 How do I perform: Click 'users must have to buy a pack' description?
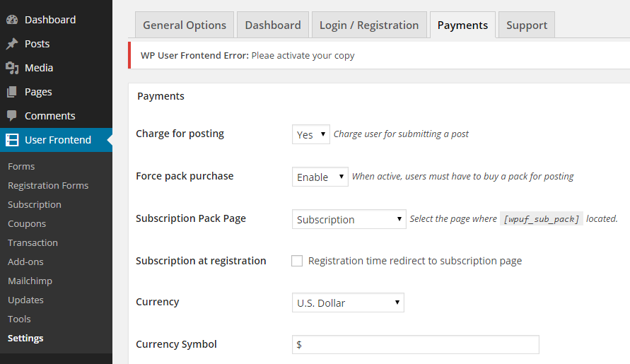463,177
